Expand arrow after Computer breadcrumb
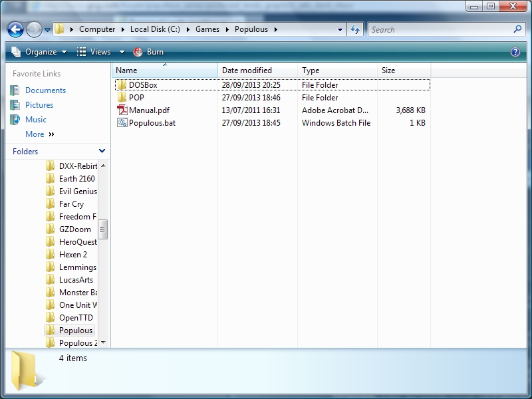Screen dimensions: 532x399 [x=123, y=29]
